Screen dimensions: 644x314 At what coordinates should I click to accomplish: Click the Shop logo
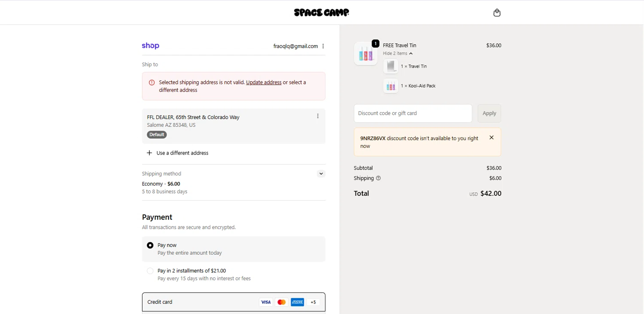point(151,46)
